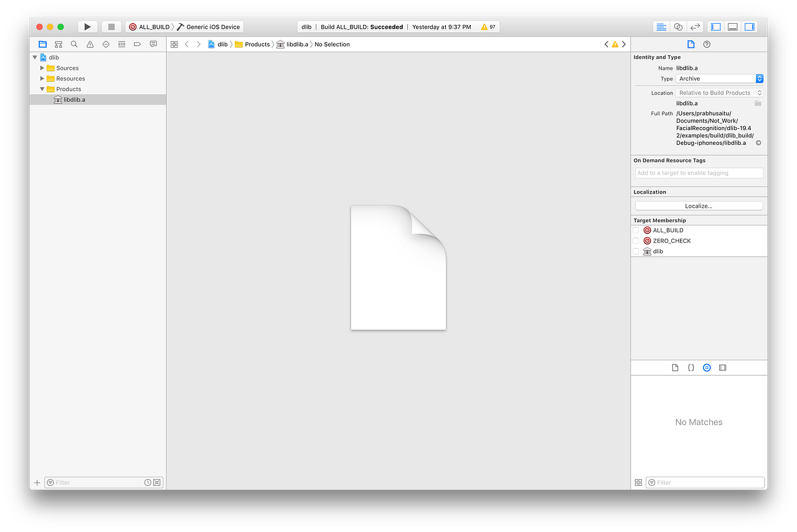Open the Code Snippet library

pyautogui.click(x=691, y=367)
